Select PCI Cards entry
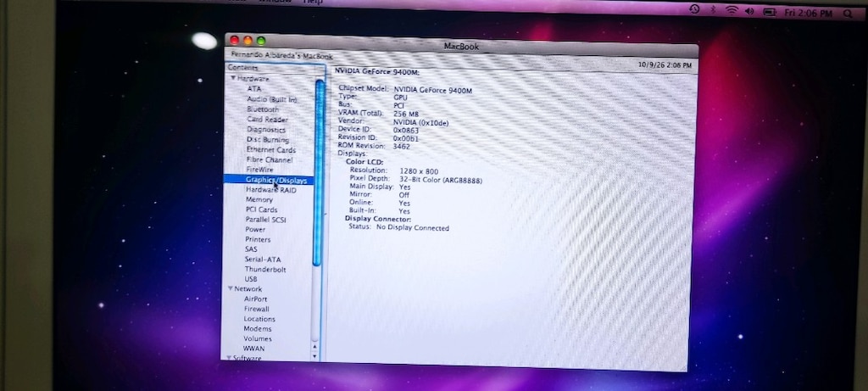 261,209
